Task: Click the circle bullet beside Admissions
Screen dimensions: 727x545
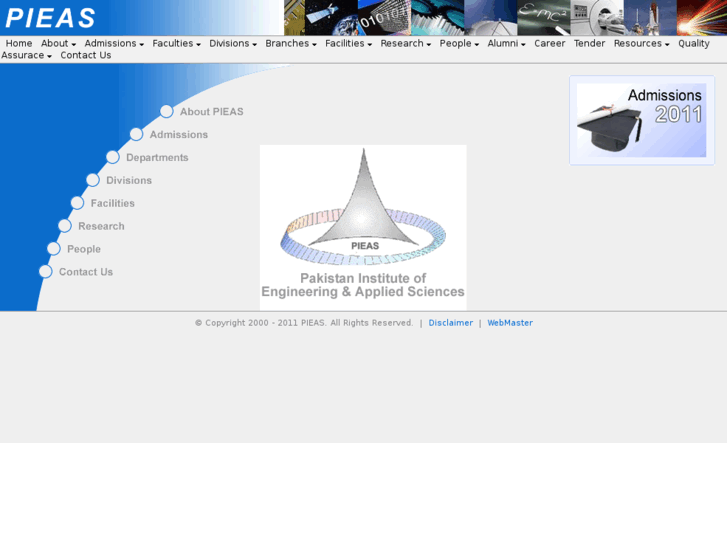Action: [136, 134]
